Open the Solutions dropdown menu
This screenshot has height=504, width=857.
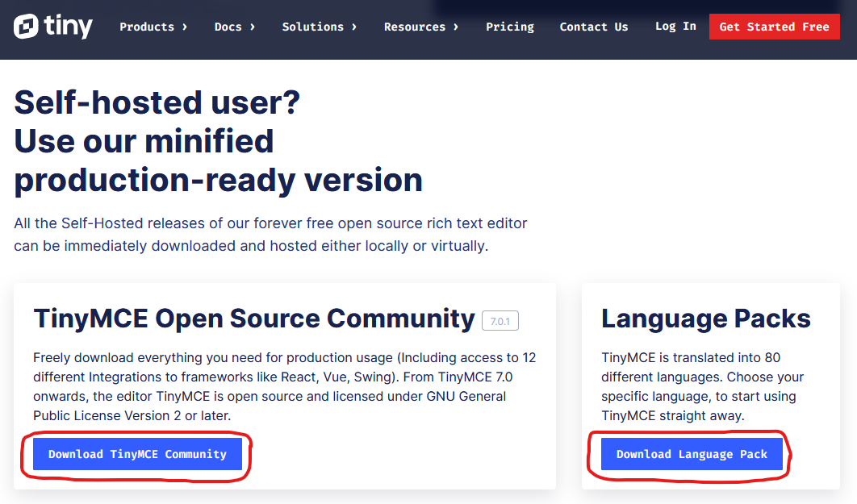point(312,27)
